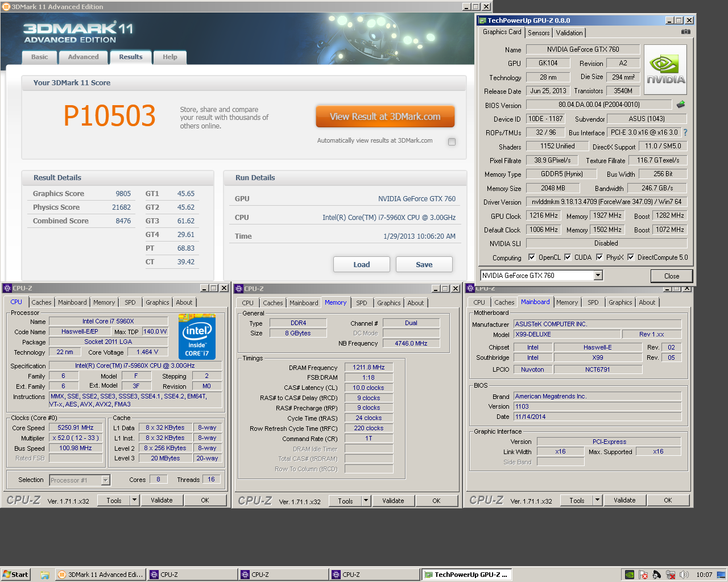Switch to Advanced tab in 3DMark

pos(84,57)
